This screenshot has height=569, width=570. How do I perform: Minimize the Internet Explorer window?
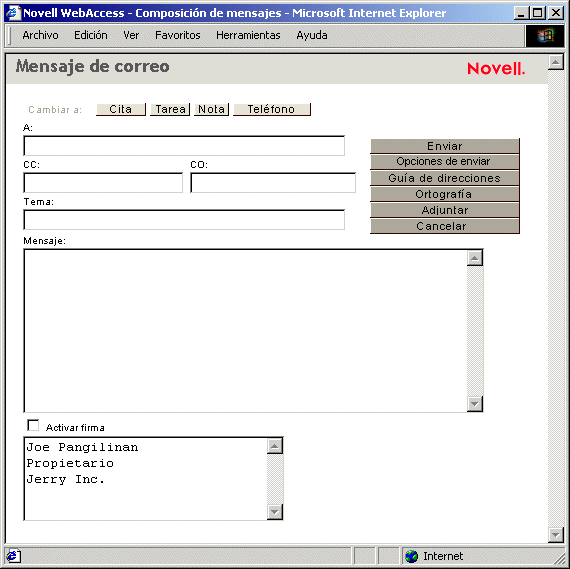coord(521,13)
